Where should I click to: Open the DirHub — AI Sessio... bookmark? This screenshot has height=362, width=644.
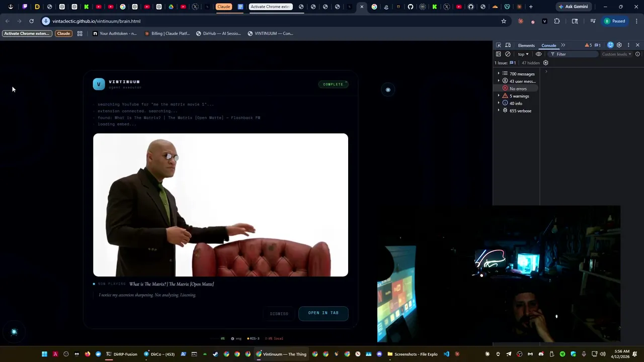tap(218, 34)
